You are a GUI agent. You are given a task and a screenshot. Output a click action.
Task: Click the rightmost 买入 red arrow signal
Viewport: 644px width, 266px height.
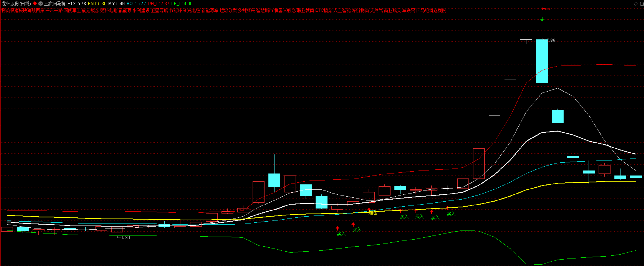click(x=447, y=208)
